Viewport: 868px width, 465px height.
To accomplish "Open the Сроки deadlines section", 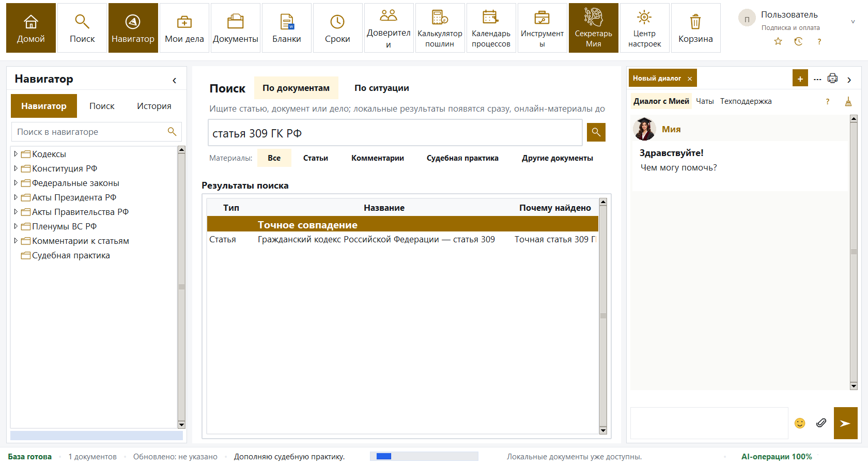I will click(337, 28).
